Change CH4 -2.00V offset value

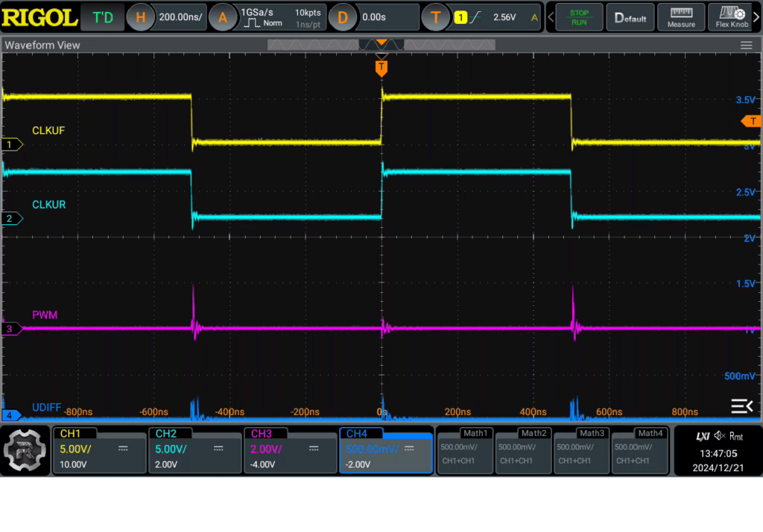click(358, 464)
